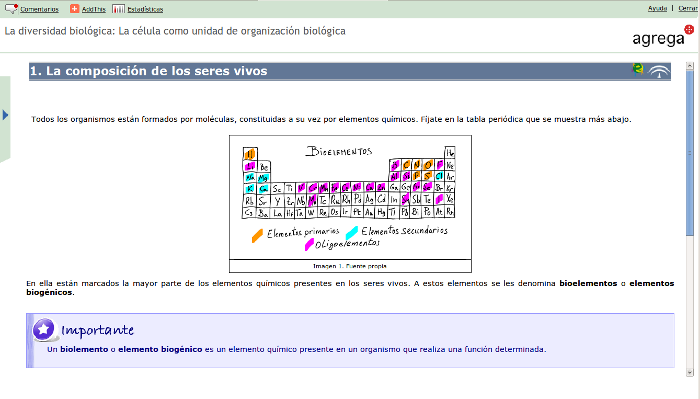Open the Ayuda help link
Image resolution: width=700 pixels, height=399 pixels.
point(657,8)
